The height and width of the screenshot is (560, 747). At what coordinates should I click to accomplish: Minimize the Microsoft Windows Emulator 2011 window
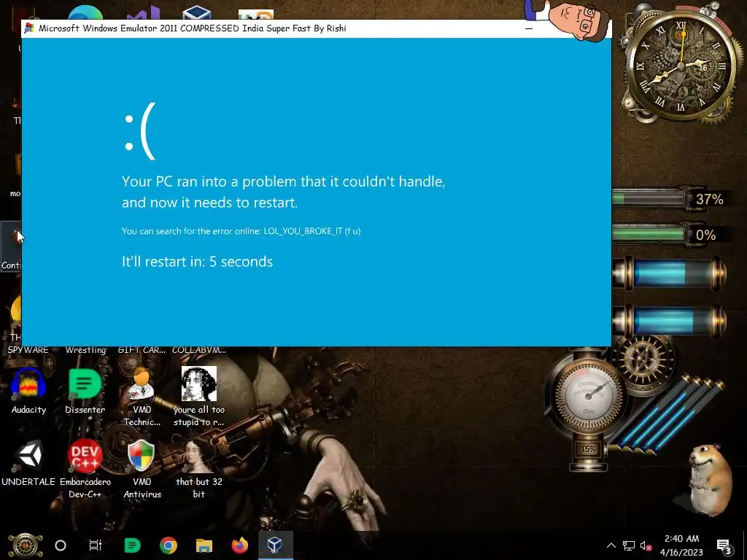pyautogui.click(x=529, y=28)
